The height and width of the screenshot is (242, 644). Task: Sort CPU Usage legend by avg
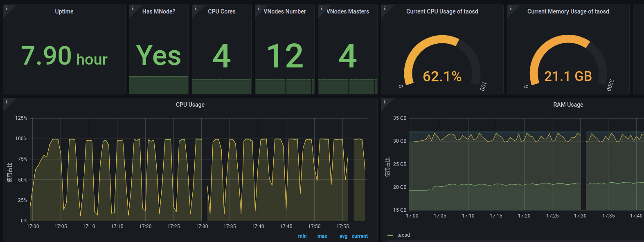343,236
